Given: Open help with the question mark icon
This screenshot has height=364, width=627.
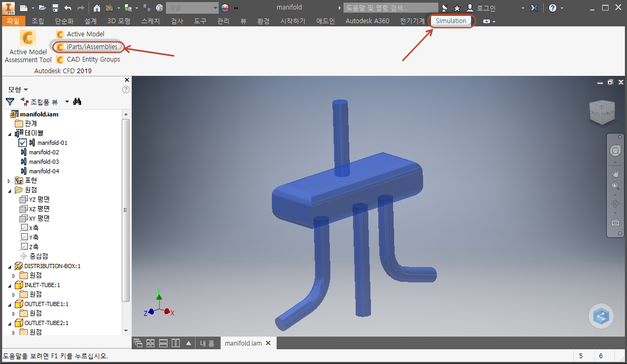Looking at the screenshot, I should tap(553, 7).
